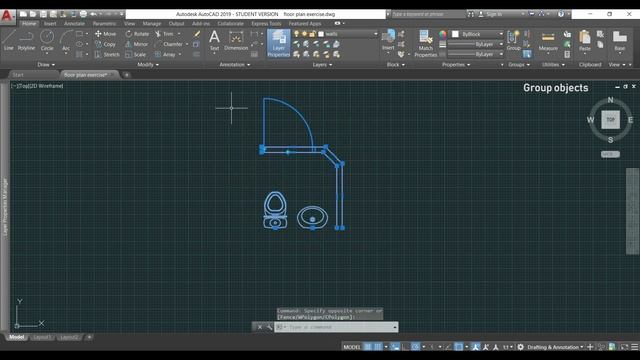This screenshot has height=360, width=640.
Task: Click the MODEL status bar button
Action: click(351, 347)
